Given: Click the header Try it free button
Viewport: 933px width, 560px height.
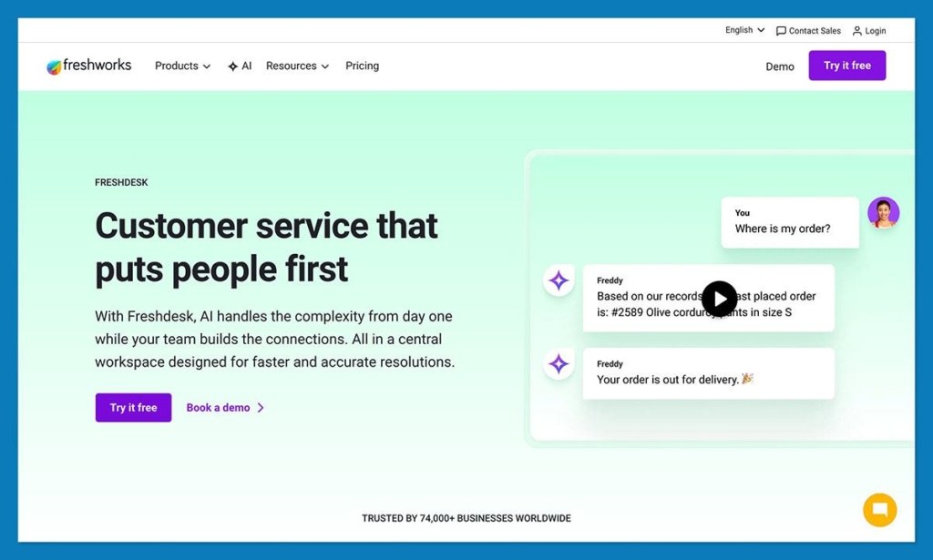Looking at the screenshot, I should 846,66.
